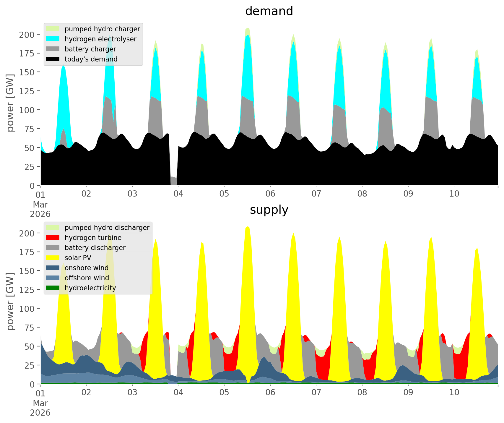Click the cyan hydrogen electrolyser legend swatch

(53, 39)
